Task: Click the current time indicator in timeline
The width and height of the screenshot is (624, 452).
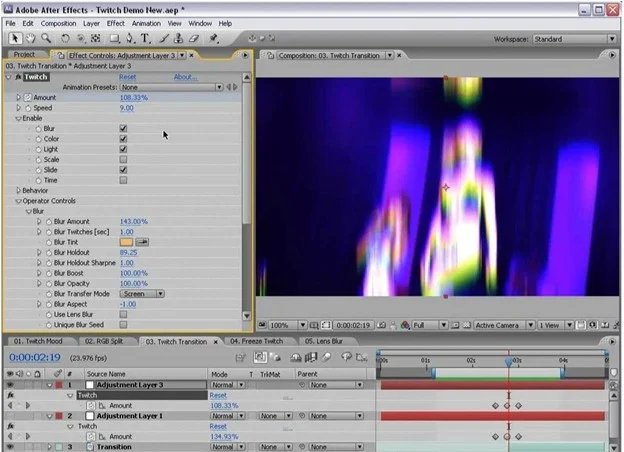Action: point(509,361)
